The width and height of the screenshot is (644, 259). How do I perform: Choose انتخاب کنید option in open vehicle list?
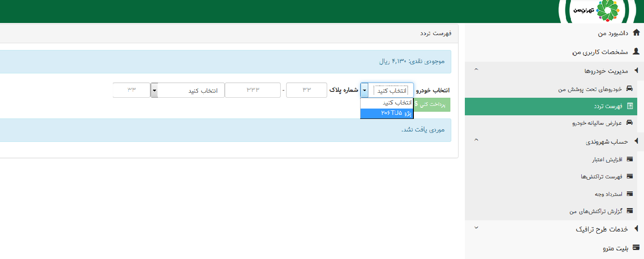[387, 103]
